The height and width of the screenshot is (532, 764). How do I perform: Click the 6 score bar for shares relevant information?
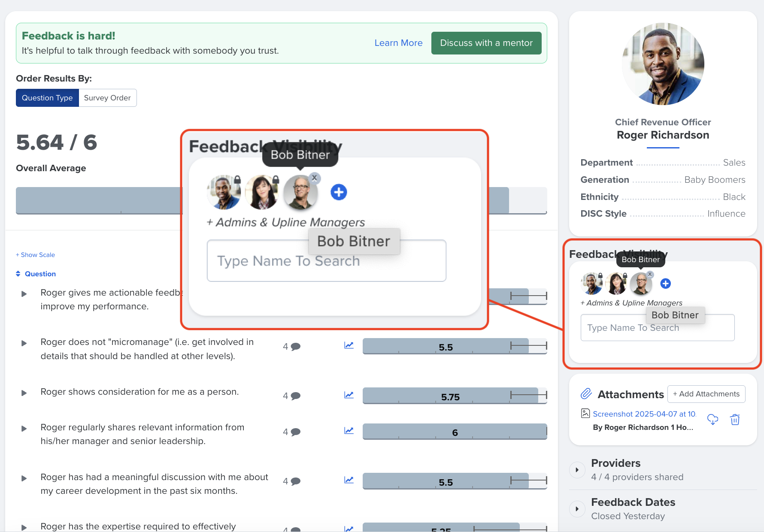point(455,432)
